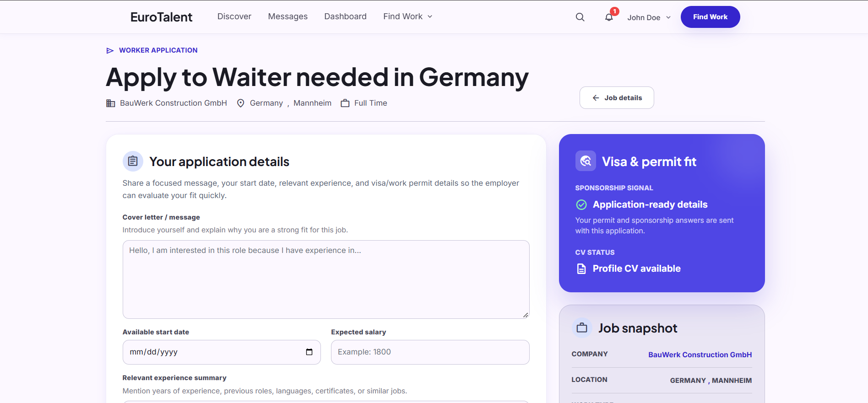Open the search magnifier icon
Screen dimensions: 868x403
pyautogui.click(x=580, y=17)
